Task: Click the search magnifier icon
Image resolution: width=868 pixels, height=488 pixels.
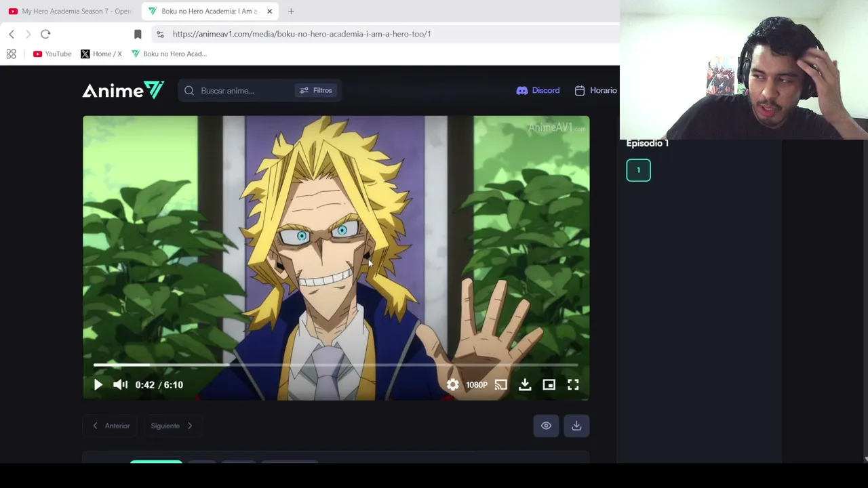Action: [189, 90]
